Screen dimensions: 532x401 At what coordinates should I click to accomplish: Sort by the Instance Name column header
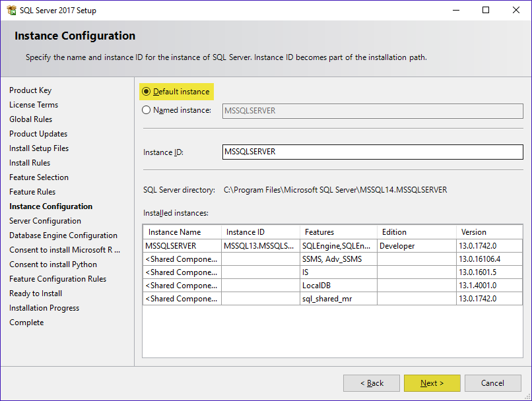point(182,232)
